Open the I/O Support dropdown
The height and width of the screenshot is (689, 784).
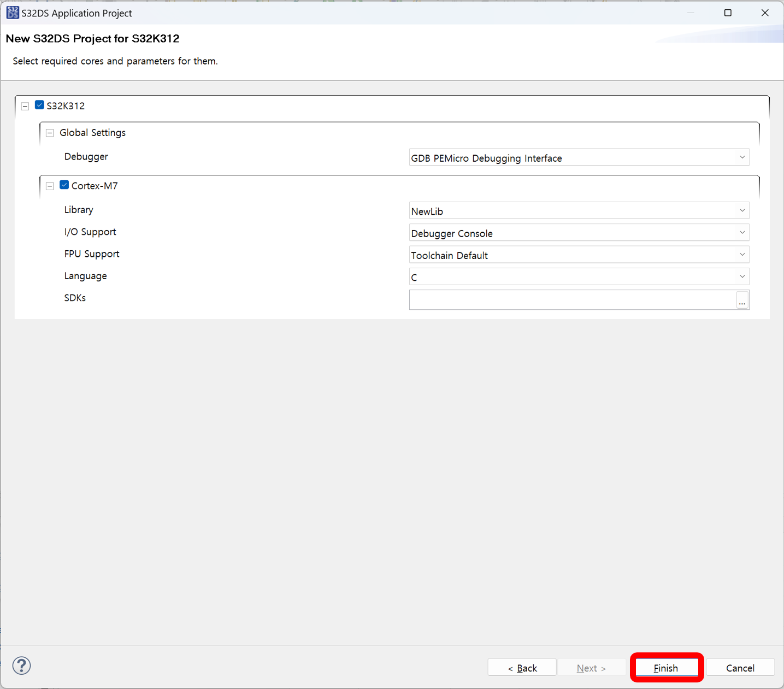click(579, 233)
